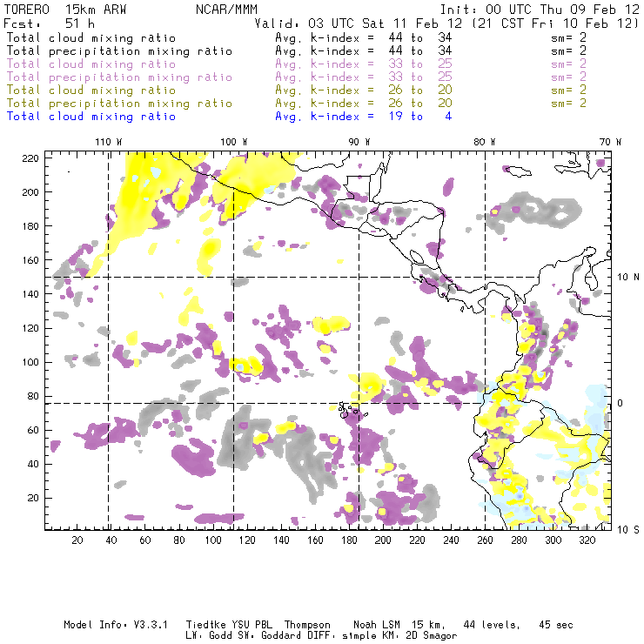The image size is (644, 644).
Task: Click the "100 W" longitude label
Action: (234, 142)
